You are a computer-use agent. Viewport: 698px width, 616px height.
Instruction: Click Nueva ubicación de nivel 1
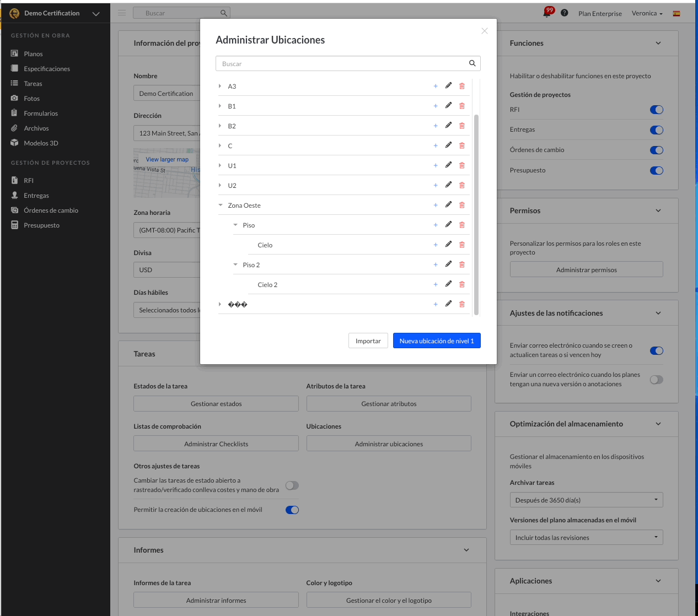(437, 341)
